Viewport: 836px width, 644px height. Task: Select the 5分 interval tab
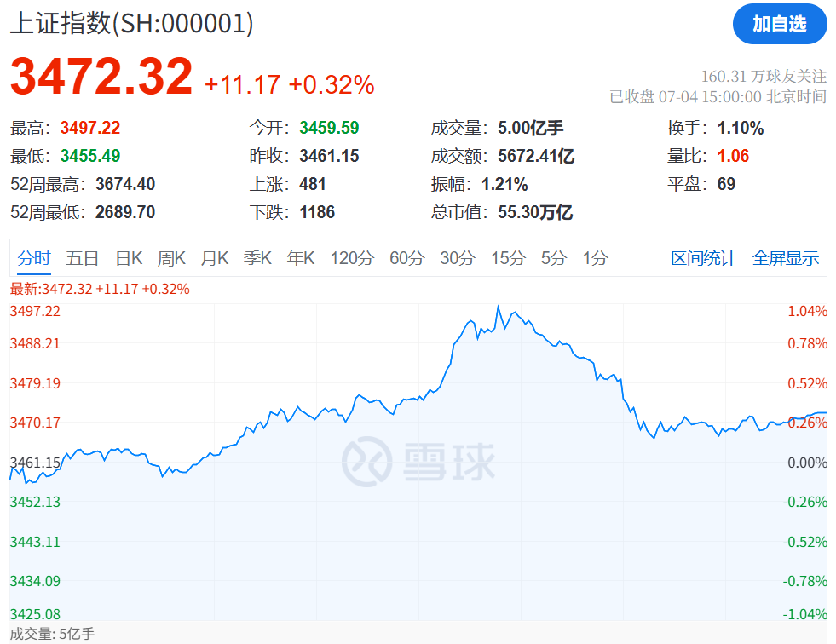point(554,258)
